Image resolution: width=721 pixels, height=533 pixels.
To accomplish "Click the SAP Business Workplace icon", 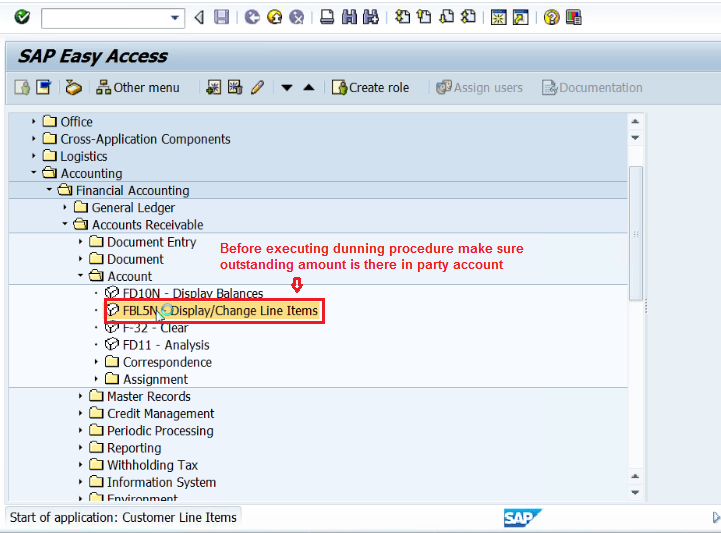I will tap(74, 87).
